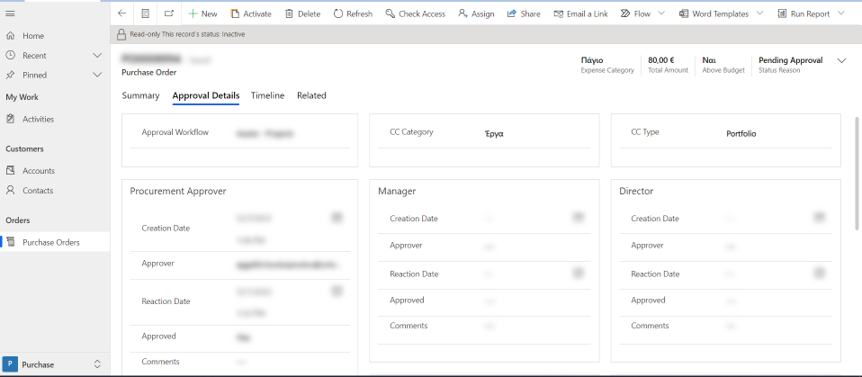862x377 pixels.
Task: Click the Contacts person icon
Action: (10, 191)
